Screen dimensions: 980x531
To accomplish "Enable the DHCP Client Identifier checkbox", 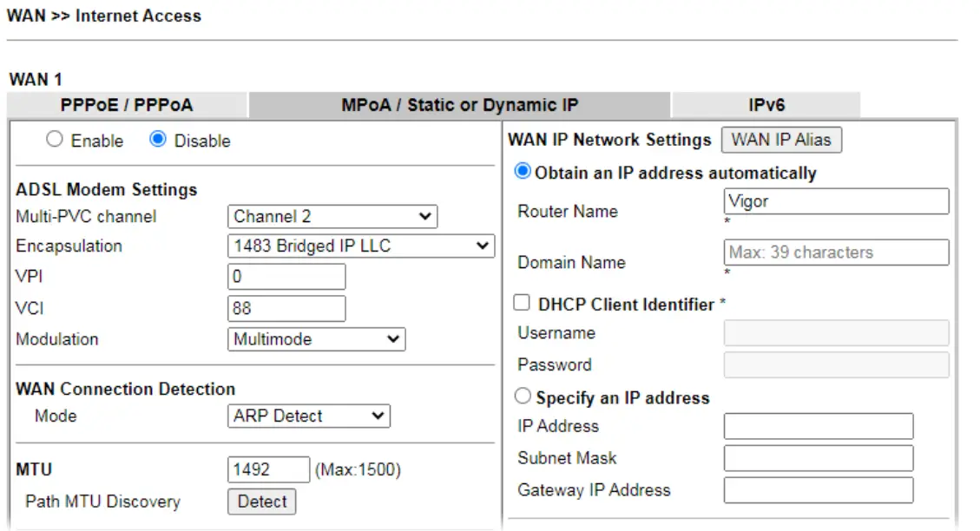I will pyautogui.click(x=522, y=302).
